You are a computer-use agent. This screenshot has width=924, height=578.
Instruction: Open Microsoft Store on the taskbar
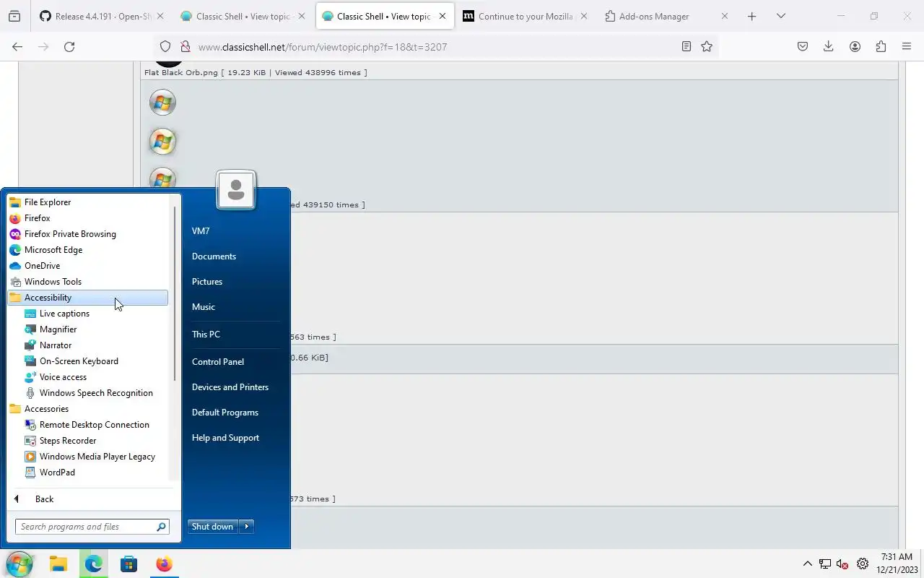click(x=128, y=564)
